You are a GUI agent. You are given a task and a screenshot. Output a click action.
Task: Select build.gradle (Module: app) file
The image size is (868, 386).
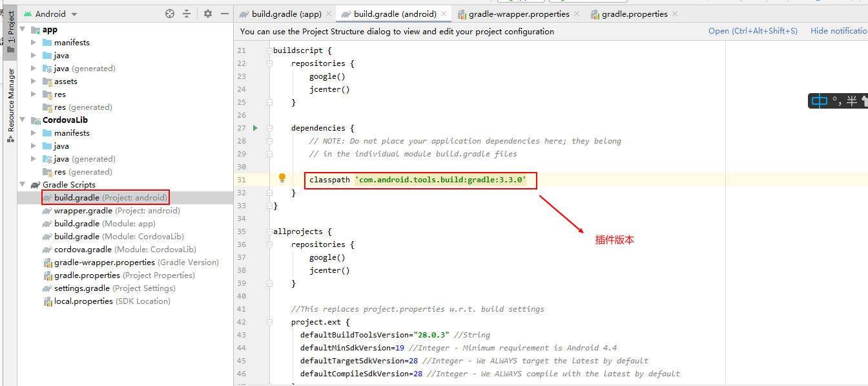click(99, 224)
